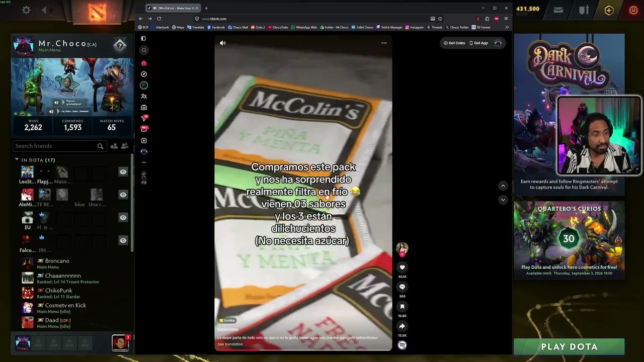Bookmark this page with star icon
The height and width of the screenshot is (362, 644).
[440, 19]
